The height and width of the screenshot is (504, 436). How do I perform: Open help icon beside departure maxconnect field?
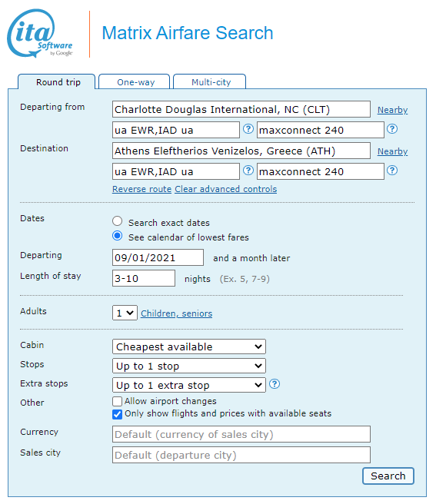click(x=392, y=129)
